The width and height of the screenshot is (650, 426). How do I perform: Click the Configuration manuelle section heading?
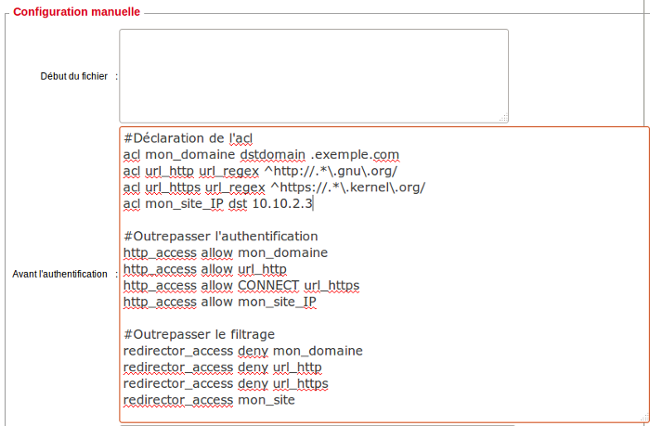[77, 12]
